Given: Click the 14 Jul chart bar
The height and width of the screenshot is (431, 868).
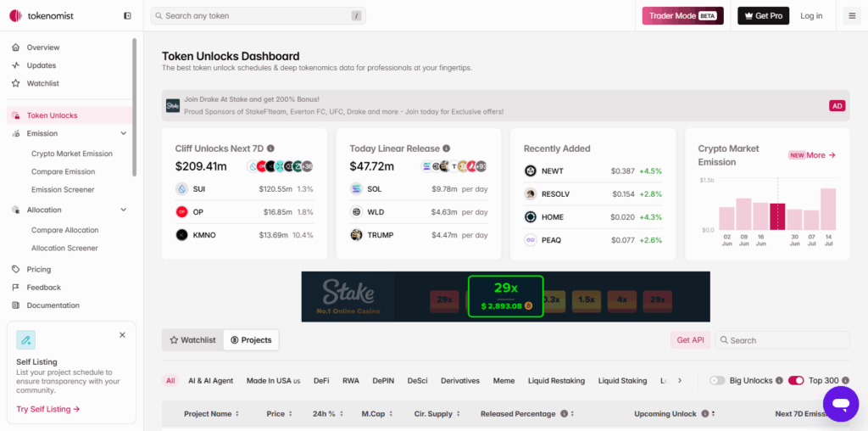Looking at the screenshot, I should [x=828, y=210].
